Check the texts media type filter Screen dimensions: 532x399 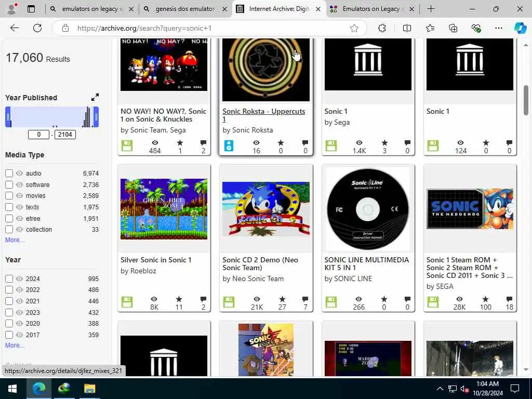pos(9,207)
